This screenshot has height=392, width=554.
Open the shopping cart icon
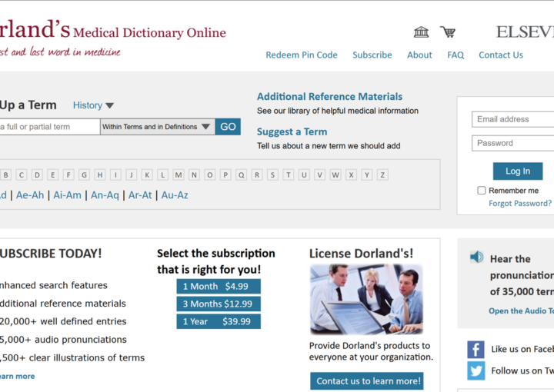(x=448, y=32)
